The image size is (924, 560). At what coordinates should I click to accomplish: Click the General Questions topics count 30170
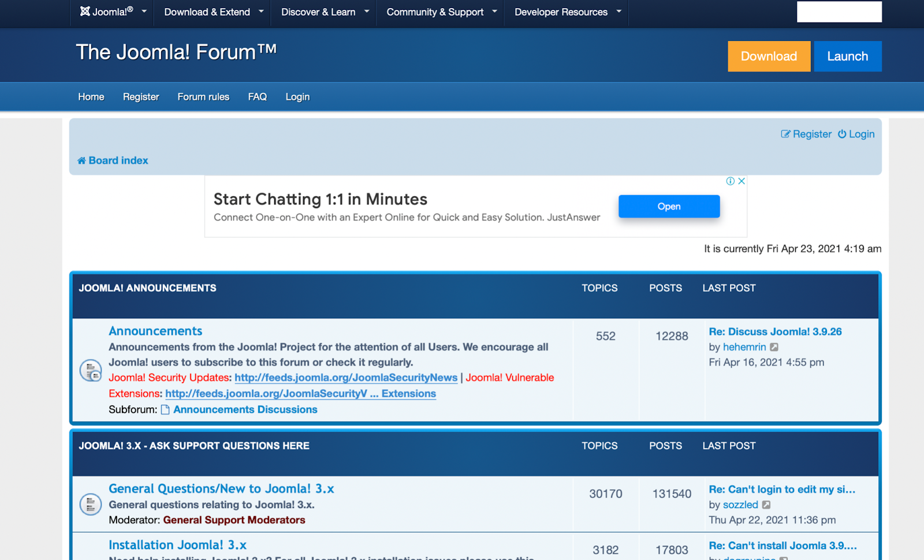pyautogui.click(x=606, y=494)
